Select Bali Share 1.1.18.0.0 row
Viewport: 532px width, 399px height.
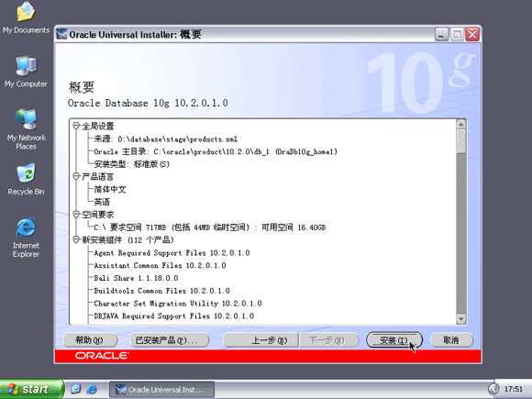(x=136, y=278)
